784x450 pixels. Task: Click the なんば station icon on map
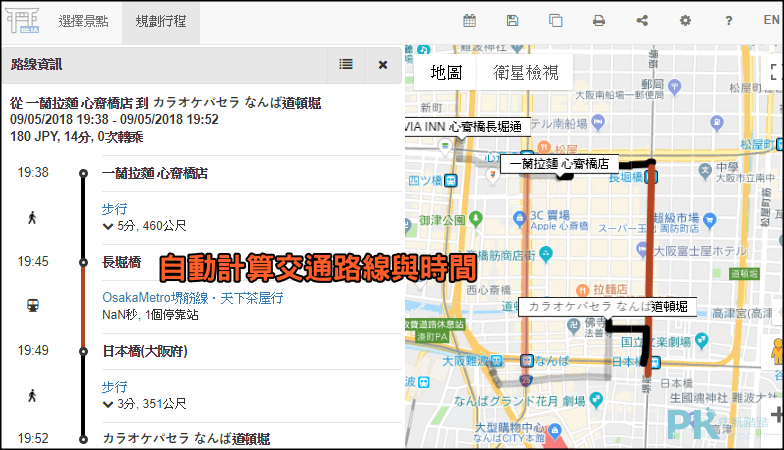pos(526,360)
